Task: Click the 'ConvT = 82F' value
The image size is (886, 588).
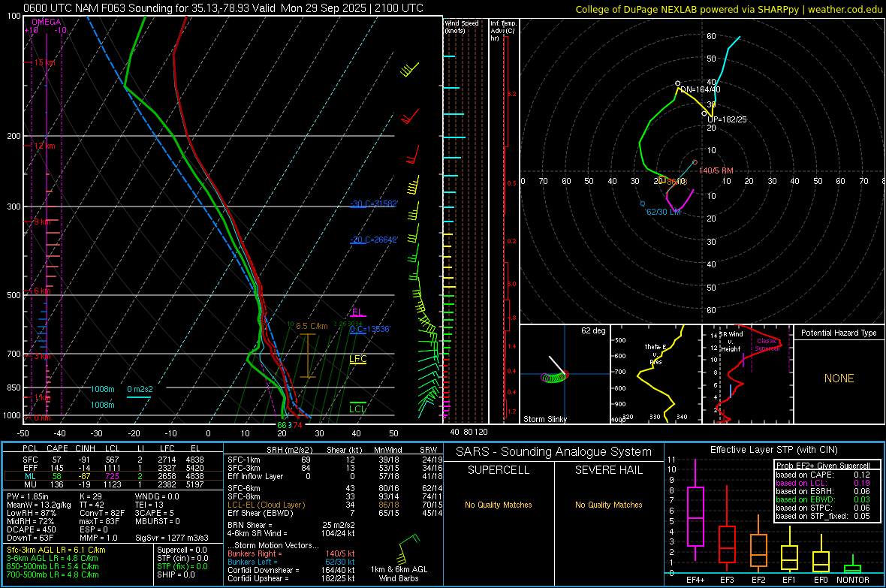Action: tap(102, 513)
